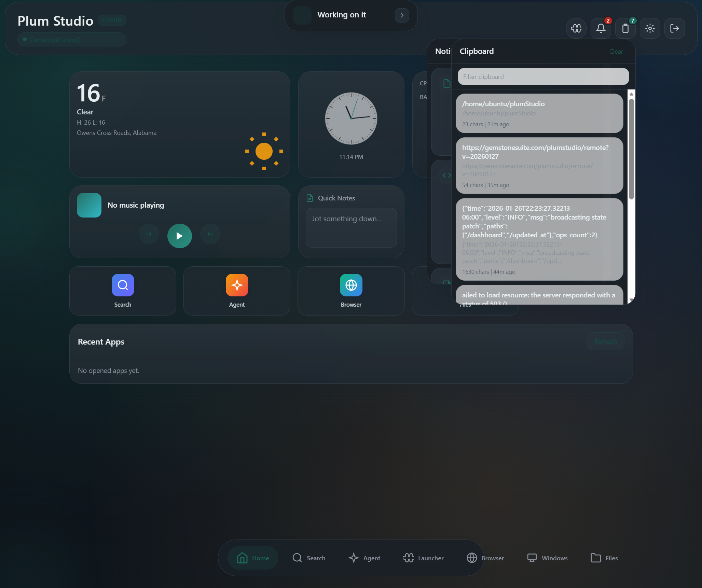Play music in the player widget

179,236
